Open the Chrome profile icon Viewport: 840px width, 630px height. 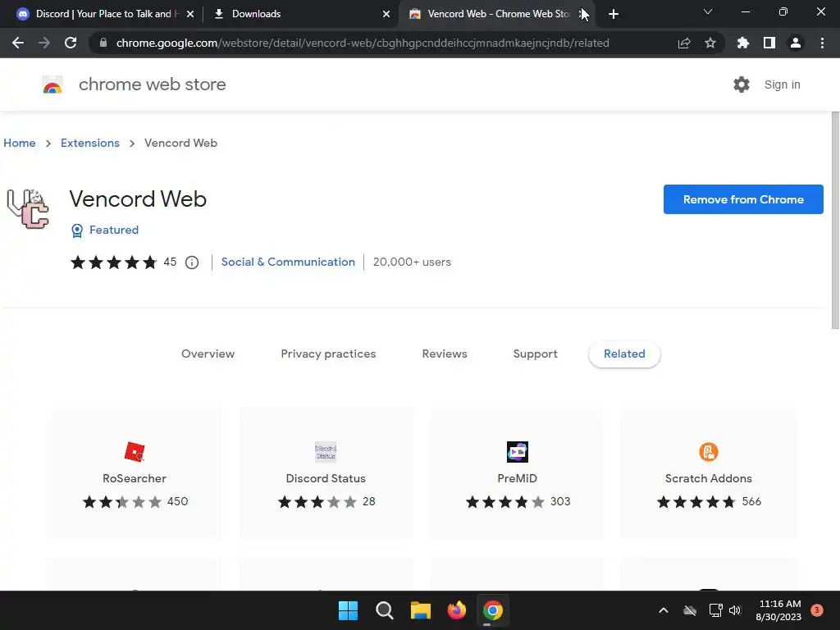[796, 43]
